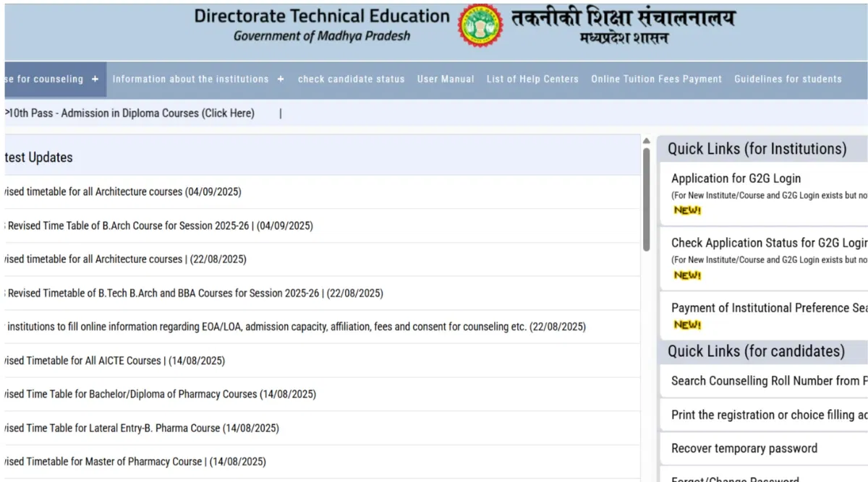Click NEW badge under Payment of Institutional Preference
868x482 pixels.
tap(687, 325)
